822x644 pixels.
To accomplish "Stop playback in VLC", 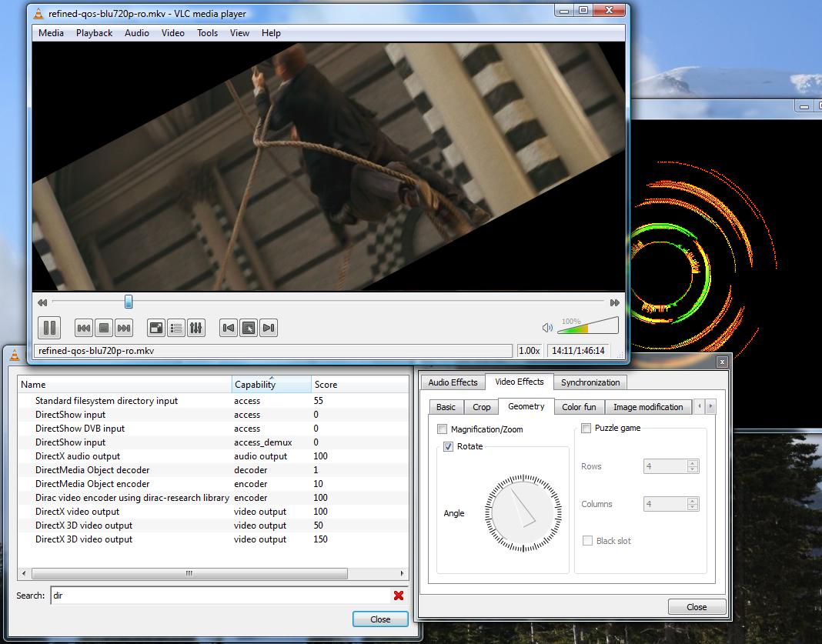I will (x=102, y=328).
